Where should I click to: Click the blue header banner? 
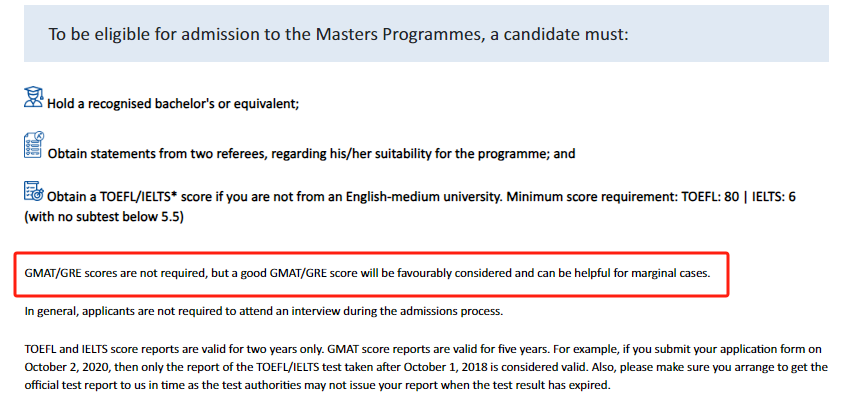coord(426,33)
